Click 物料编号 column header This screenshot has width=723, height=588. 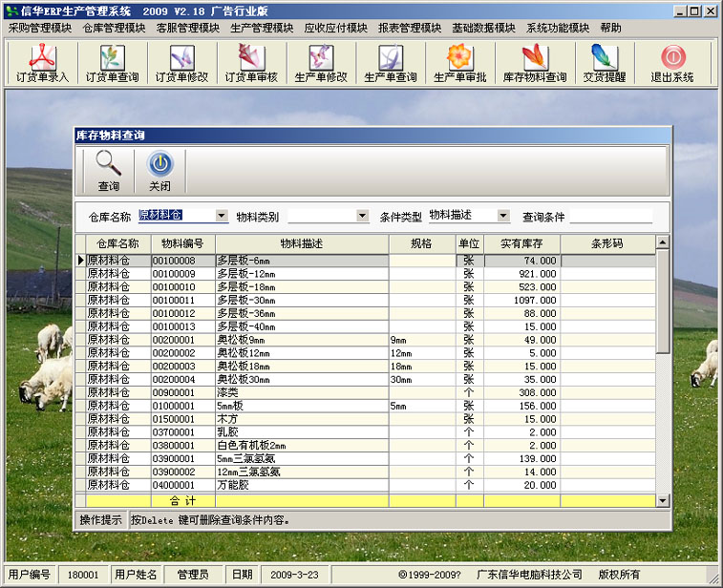tap(182, 243)
